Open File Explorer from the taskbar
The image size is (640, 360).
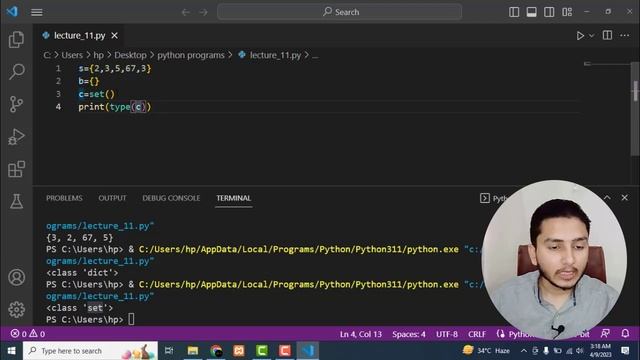(193, 351)
